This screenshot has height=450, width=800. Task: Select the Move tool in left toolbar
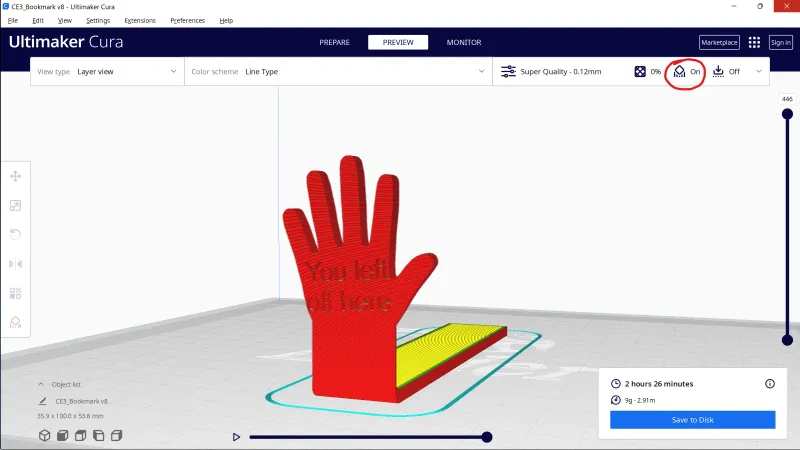[15, 177]
